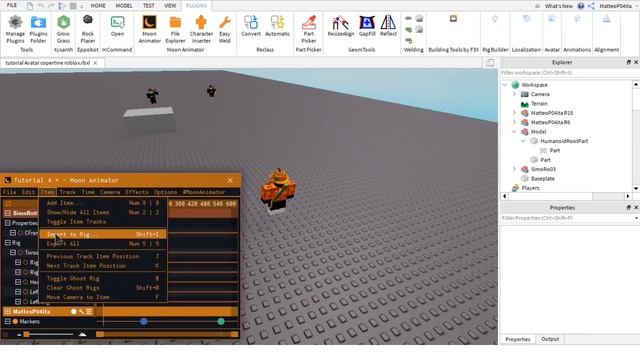This screenshot has height=360, width=640.
Task: Undock the Explorer panel
Action: pyautogui.click(x=629, y=62)
